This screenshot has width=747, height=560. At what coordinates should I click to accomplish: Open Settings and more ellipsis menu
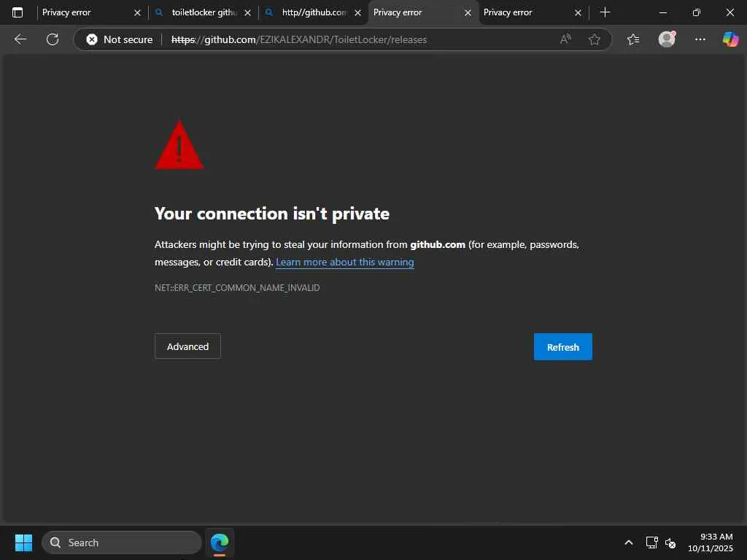tap(700, 39)
